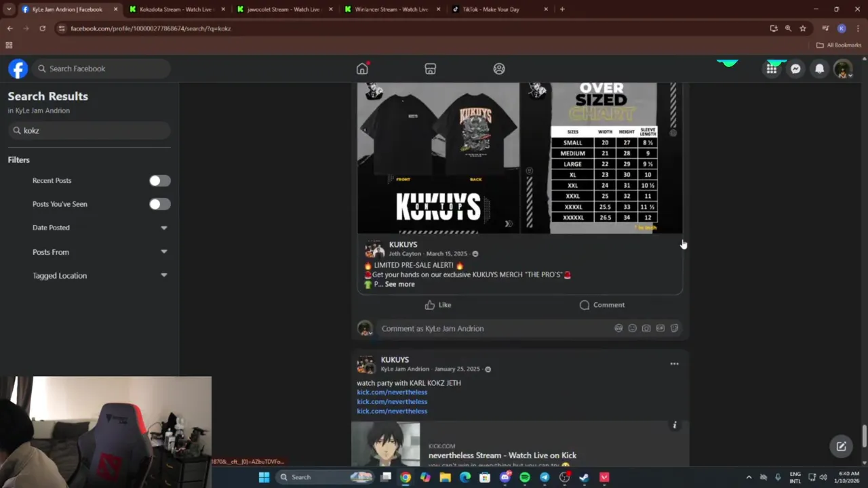Toggle the Recent Posts filter

tap(160, 181)
